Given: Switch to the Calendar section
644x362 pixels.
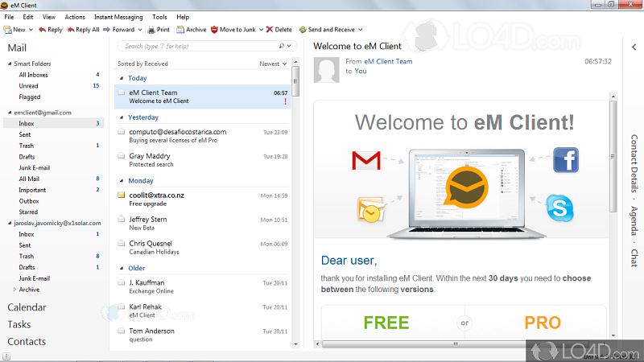Looking at the screenshot, I should click(x=27, y=307).
